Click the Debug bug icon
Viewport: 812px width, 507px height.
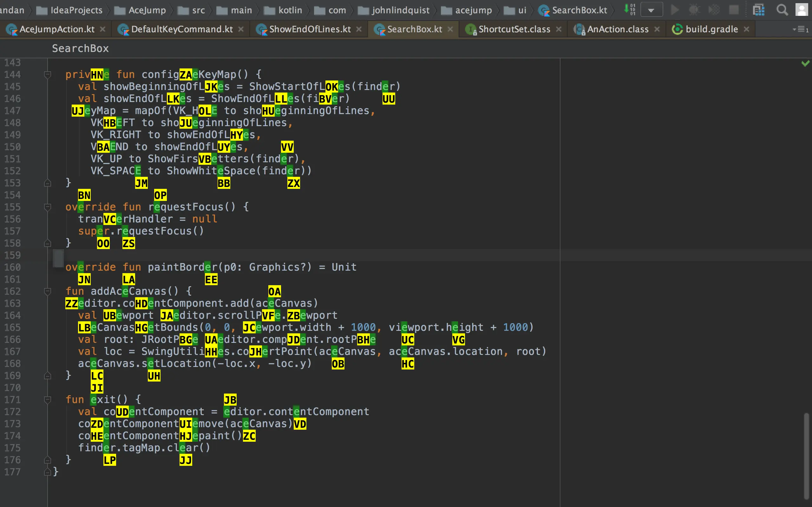coord(694,10)
